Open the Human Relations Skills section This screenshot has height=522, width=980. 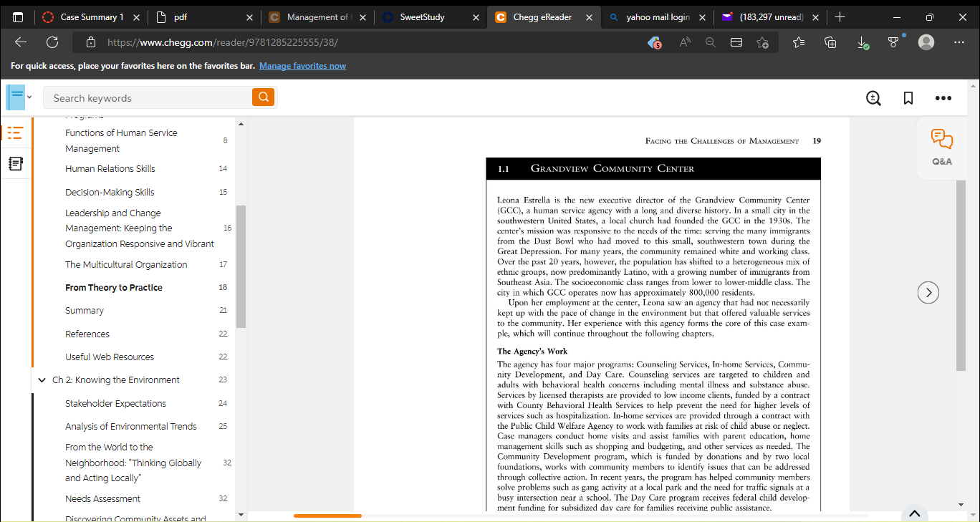pos(110,169)
